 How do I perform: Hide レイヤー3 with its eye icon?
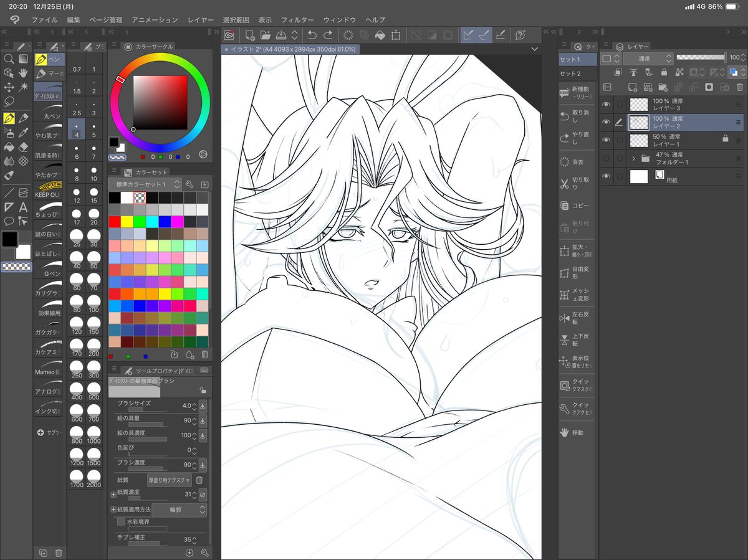click(x=607, y=104)
